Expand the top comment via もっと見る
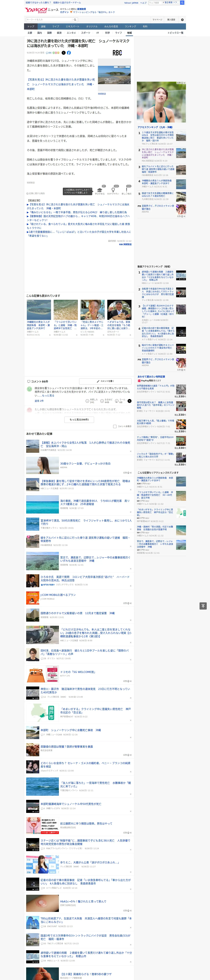Image resolution: width=210 pixels, height=980 pixels. (48, 396)
